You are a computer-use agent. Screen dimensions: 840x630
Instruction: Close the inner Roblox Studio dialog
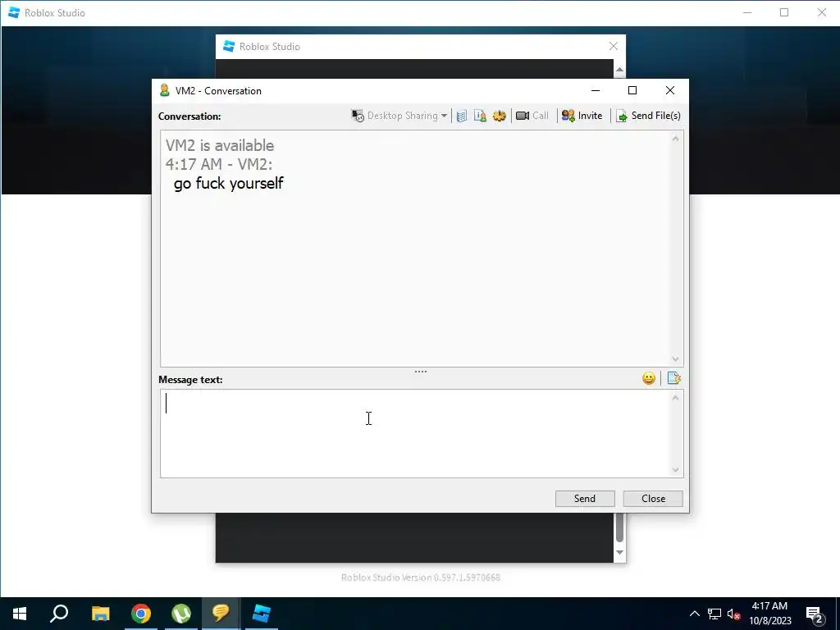(614, 47)
